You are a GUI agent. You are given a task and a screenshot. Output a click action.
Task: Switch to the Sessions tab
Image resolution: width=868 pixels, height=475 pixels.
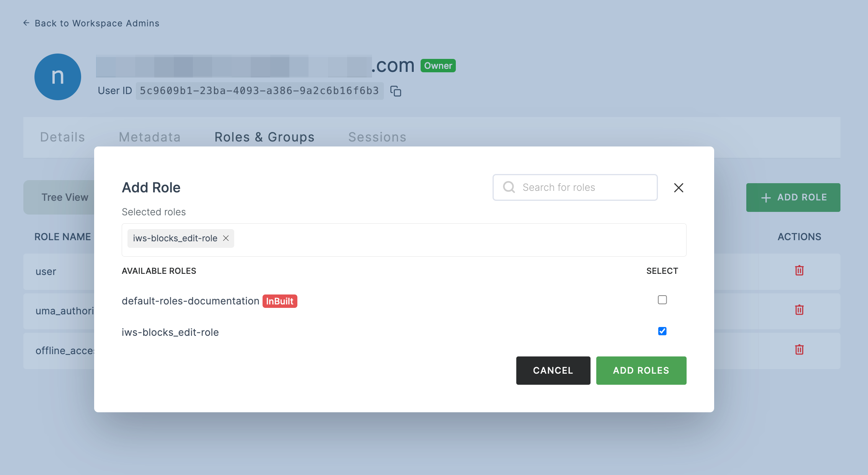point(377,136)
